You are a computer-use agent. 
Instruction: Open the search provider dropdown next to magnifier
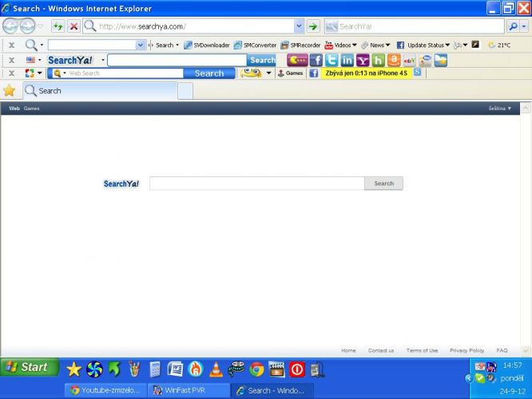click(525, 26)
